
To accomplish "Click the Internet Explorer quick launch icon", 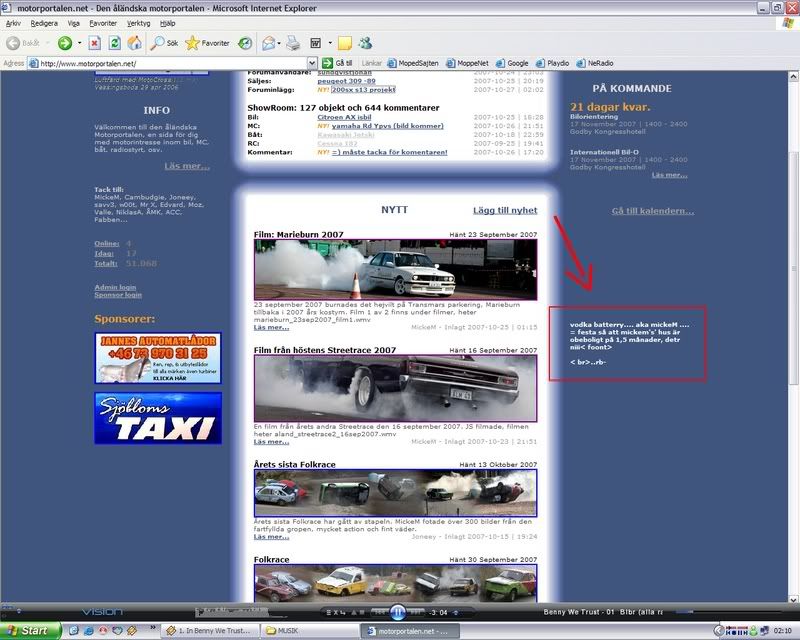I will point(88,631).
